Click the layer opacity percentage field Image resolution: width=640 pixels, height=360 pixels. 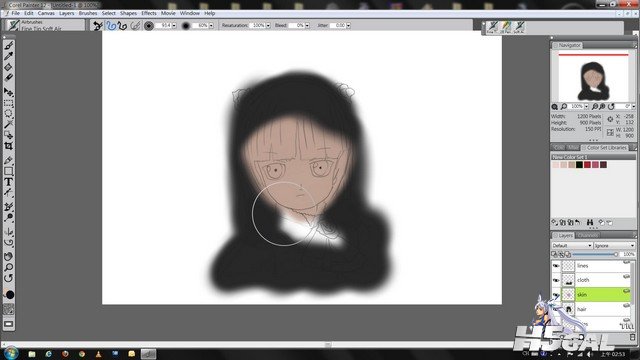[628, 254]
